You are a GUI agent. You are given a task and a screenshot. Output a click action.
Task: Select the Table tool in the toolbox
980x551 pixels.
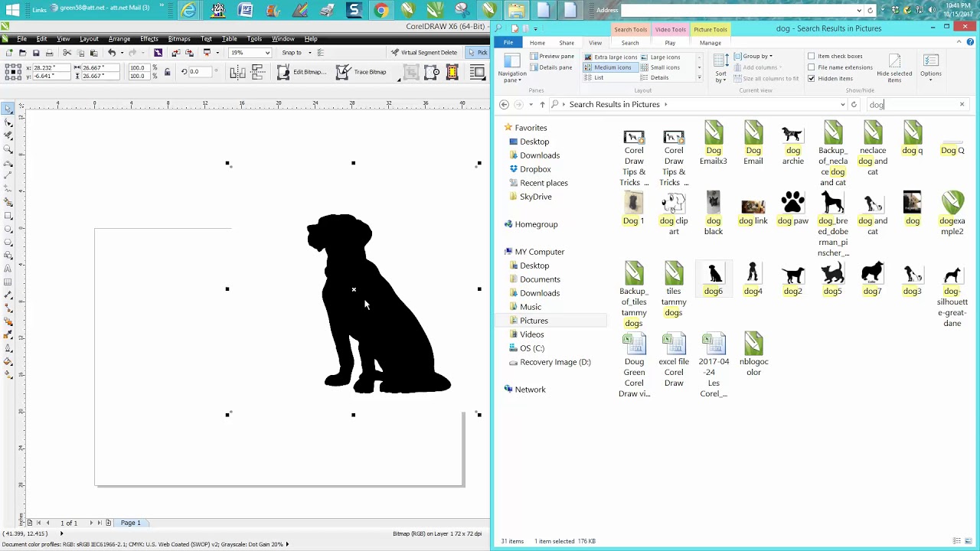click(8, 282)
